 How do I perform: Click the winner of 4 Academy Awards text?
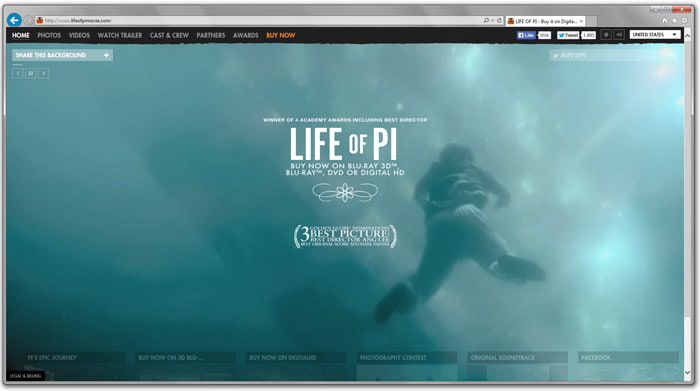coord(345,120)
